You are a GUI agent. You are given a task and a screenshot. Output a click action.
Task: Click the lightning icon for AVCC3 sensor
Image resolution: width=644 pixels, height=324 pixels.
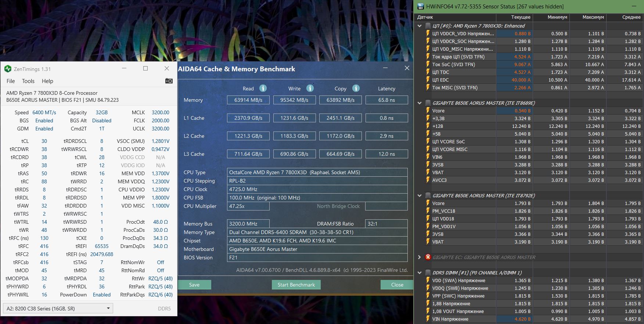(x=428, y=180)
